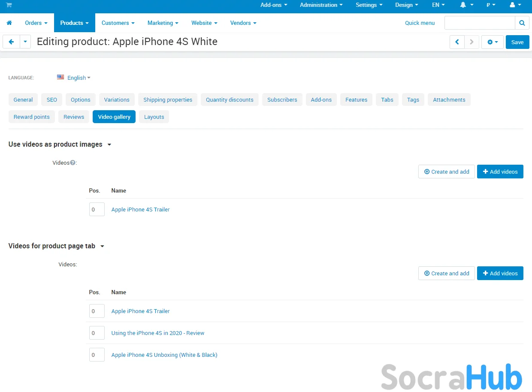Screen dimensions: 532x392
Task: Click the shopping cart icon in top bar
Action: click(x=9, y=5)
